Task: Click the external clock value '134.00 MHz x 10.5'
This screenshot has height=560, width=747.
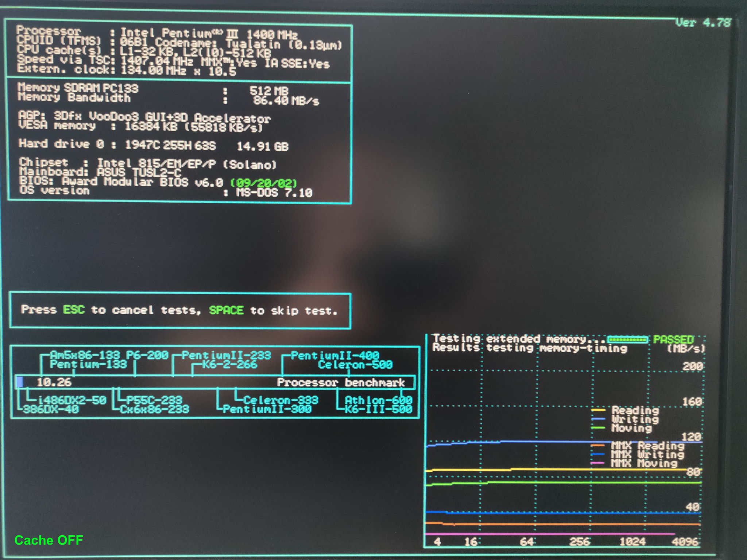Action: point(178,70)
